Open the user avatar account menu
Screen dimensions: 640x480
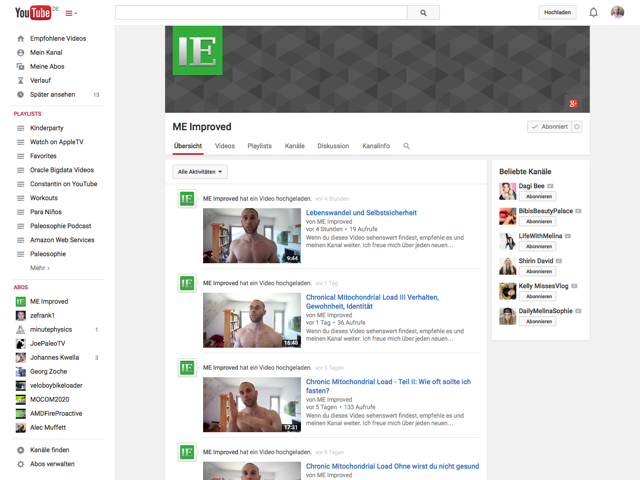(617, 12)
